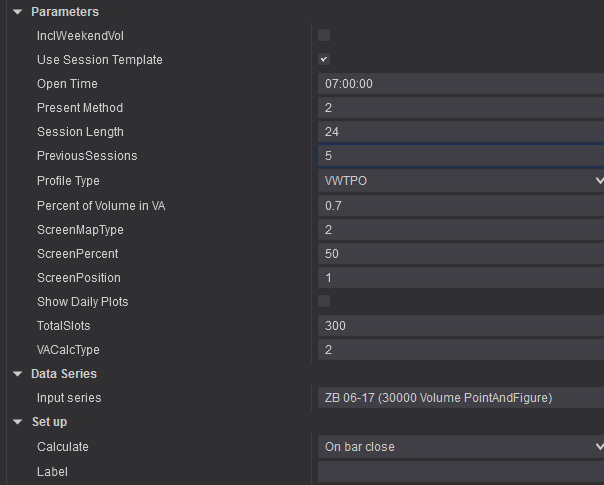Enable the InclWeekendVol checkbox
The image size is (604, 485).
click(x=324, y=35)
